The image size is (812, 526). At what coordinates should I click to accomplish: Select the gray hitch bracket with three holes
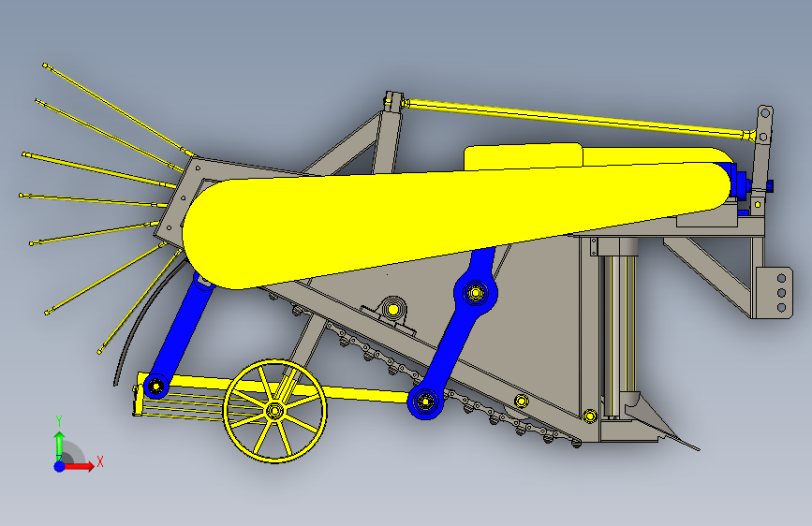775,293
